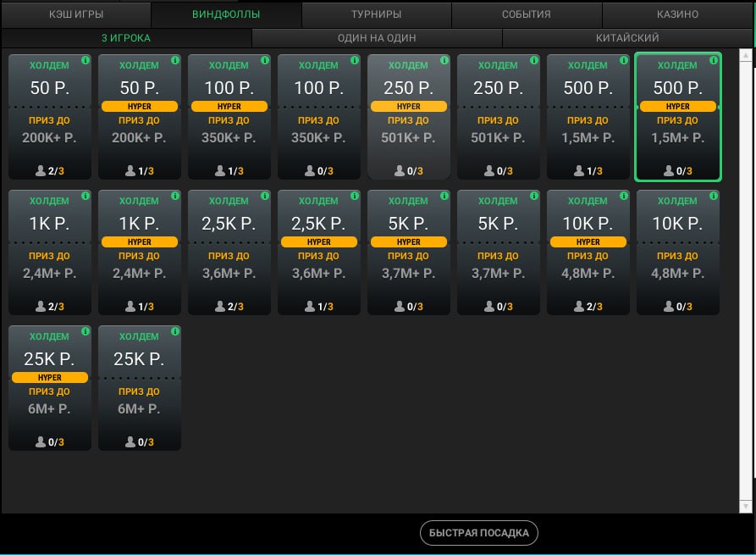This screenshot has width=756, height=555.
Task: Click info icon on 5K Р. HYPER card
Action: (x=444, y=196)
